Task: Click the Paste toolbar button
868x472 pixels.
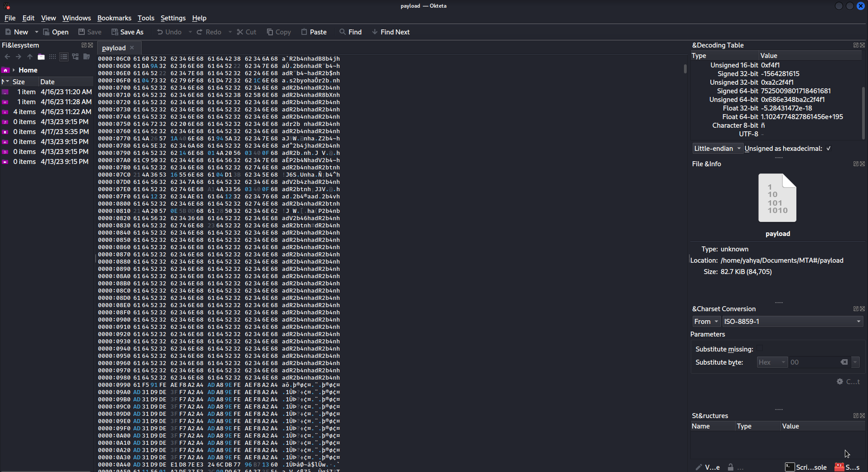Action: click(314, 32)
